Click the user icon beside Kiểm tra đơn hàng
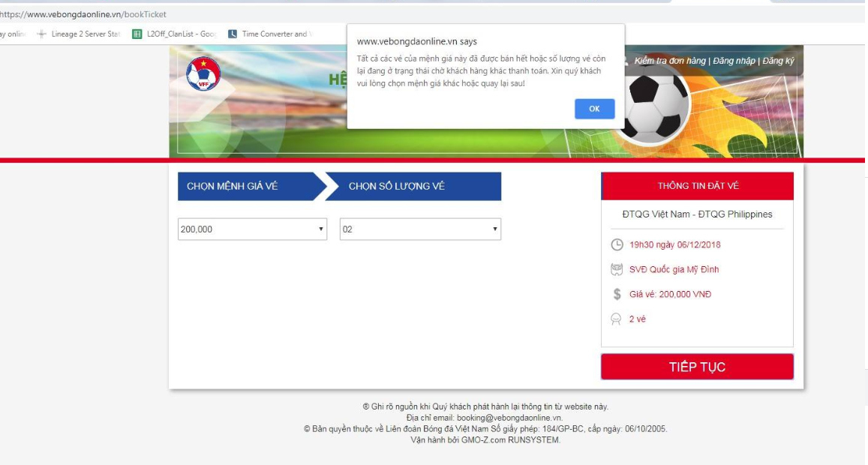Viewport: 868px width, 465px height. (x=626, y=61)
